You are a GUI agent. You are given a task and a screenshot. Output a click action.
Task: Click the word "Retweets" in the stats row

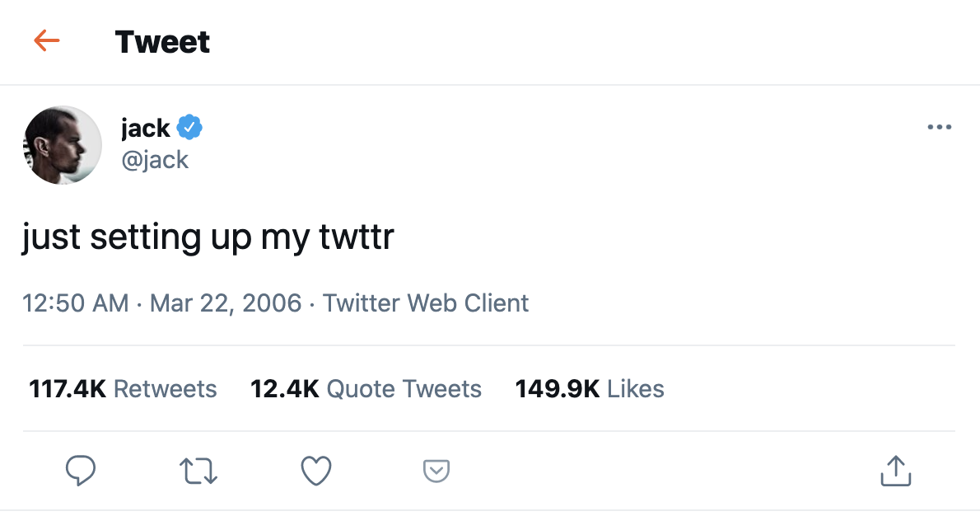click(x=165, y=388)
